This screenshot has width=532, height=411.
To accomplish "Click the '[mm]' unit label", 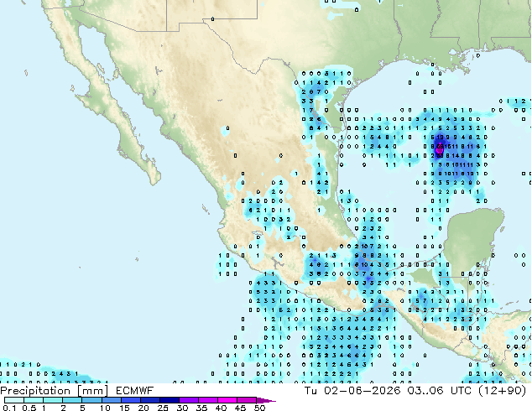I will (x=92, y=391).
